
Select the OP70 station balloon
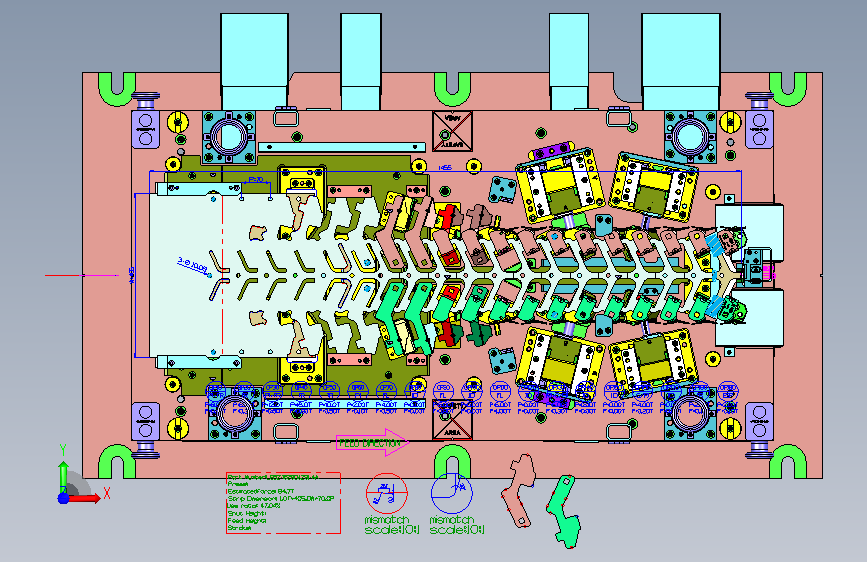pyautogui.click(x=387, y=390)
